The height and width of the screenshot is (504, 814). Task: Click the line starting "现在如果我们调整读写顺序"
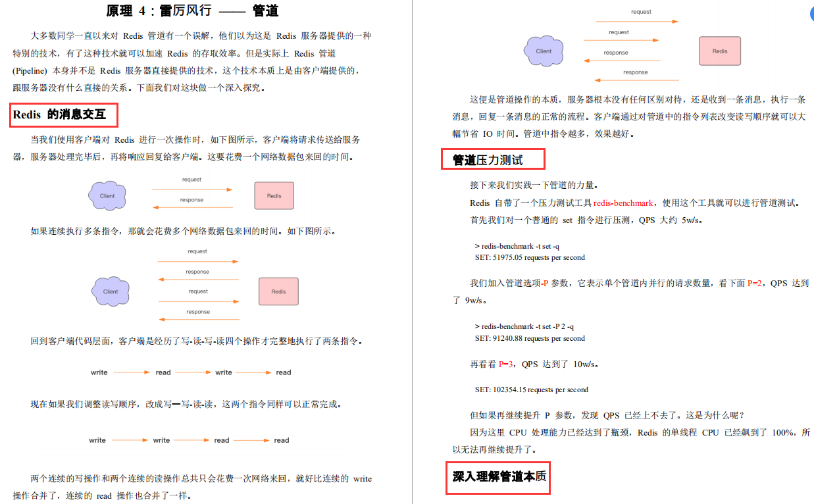pyautogui.click(x=186, y=404)
